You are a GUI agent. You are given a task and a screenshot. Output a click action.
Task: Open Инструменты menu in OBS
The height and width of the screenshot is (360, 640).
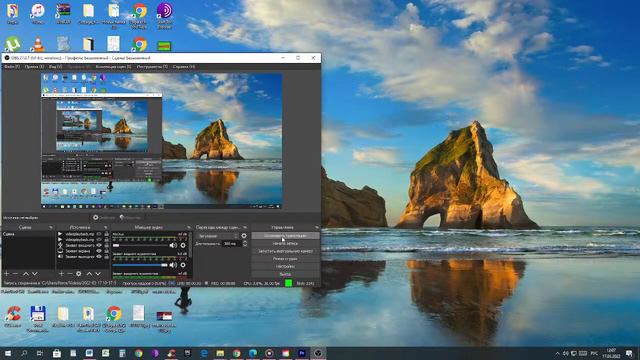(152, 67)
